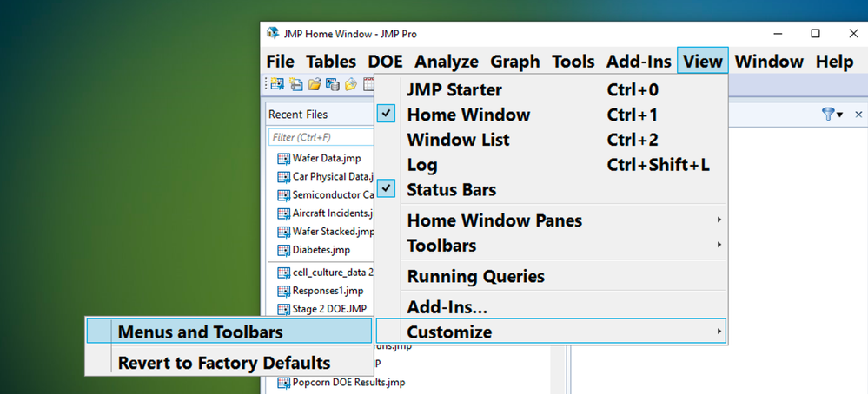Select Car Physical Data file entry

point(334,177)
